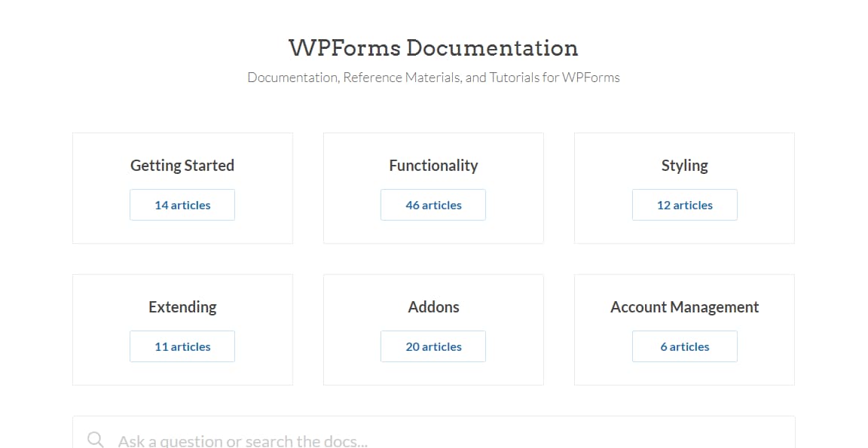Select the Getting Started heading text
The width and height of the screenshot is (868, 448).
point(182,165)
